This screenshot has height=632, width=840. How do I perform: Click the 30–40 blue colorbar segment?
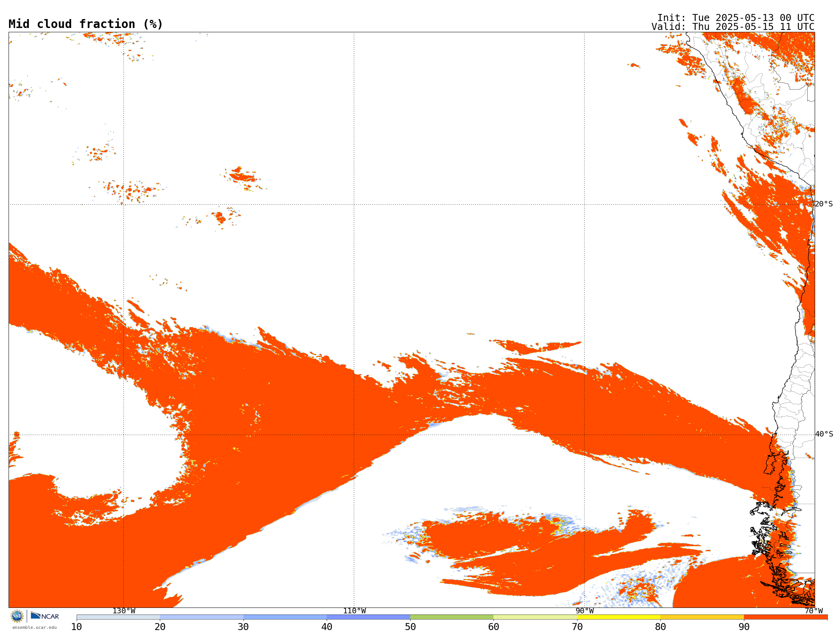click(285, 617)
